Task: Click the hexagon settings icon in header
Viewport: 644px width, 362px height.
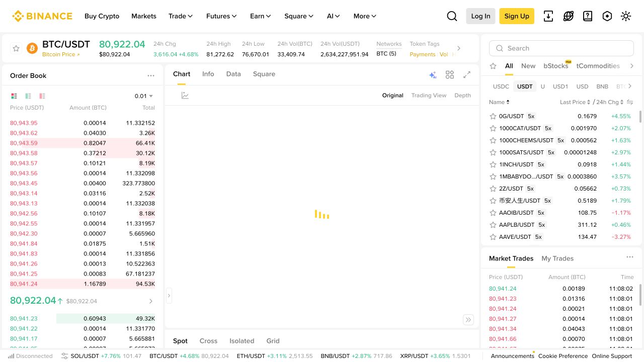Action: [607, 16]
